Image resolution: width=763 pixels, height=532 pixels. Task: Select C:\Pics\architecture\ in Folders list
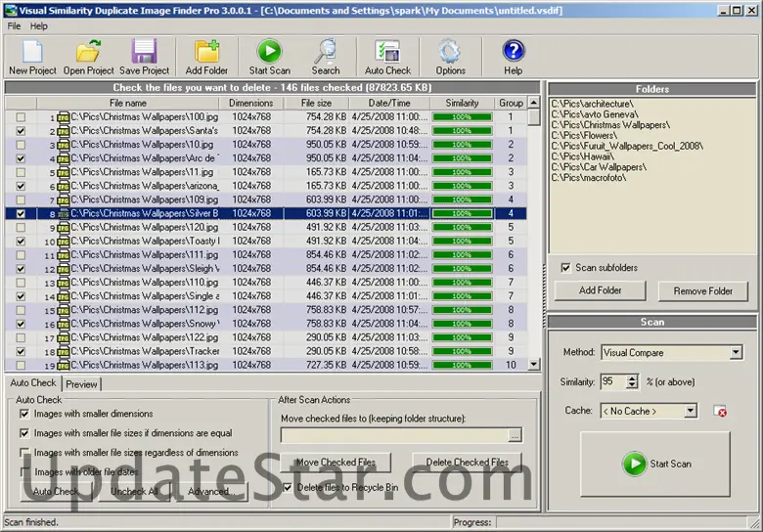pyautogui.click(x=592, y=104)
